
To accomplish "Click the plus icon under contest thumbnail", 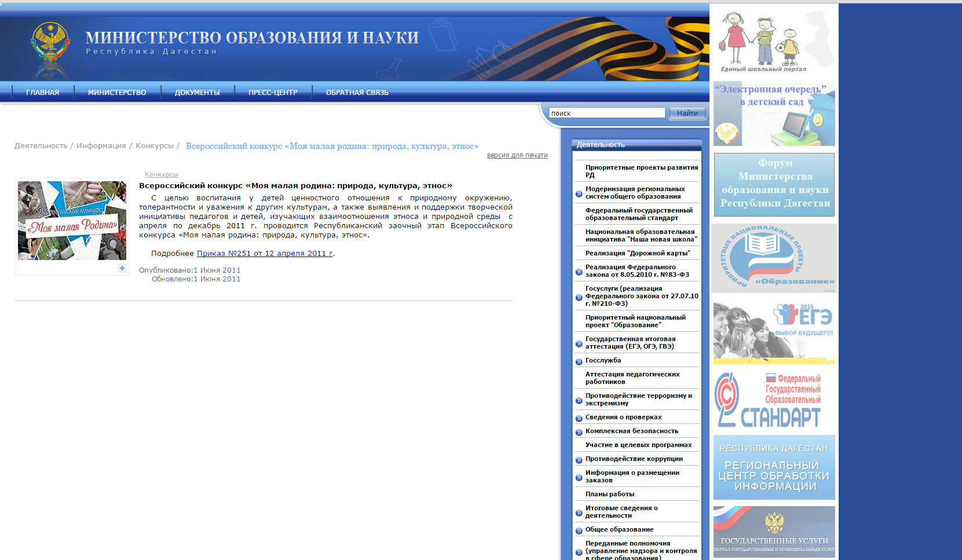I will tap(122, 268).
